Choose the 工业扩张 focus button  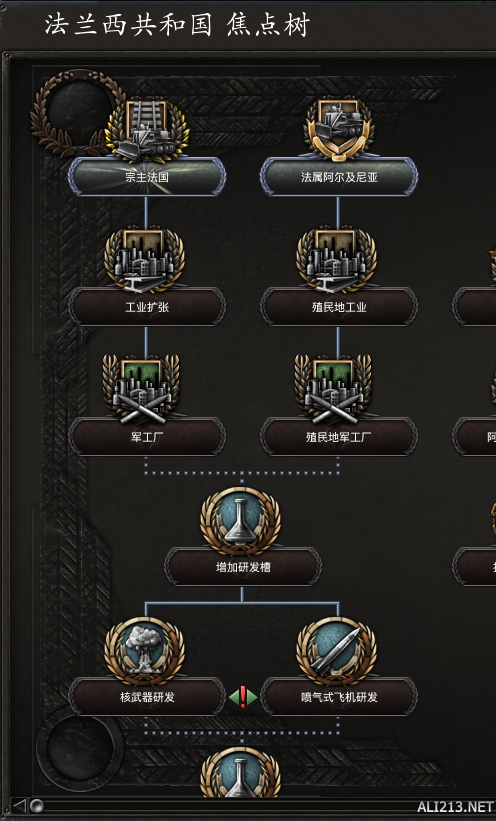pyautogui.click(x=147, y=307)
